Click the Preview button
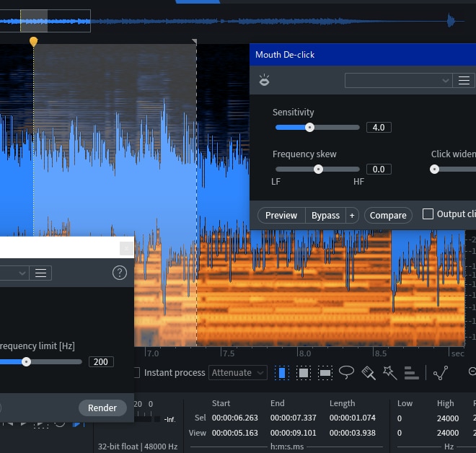Screen dimensions: 476x453 click(x=281, y=215)
